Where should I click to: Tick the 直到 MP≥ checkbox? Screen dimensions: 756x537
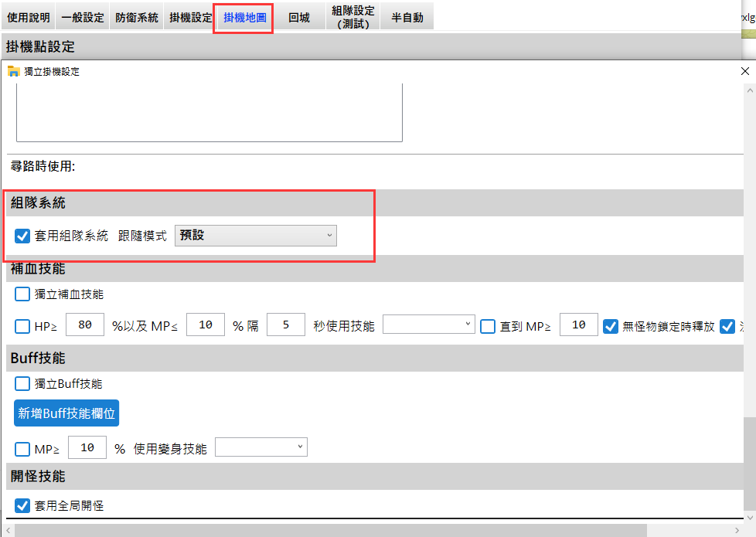(x=488, y=326)
